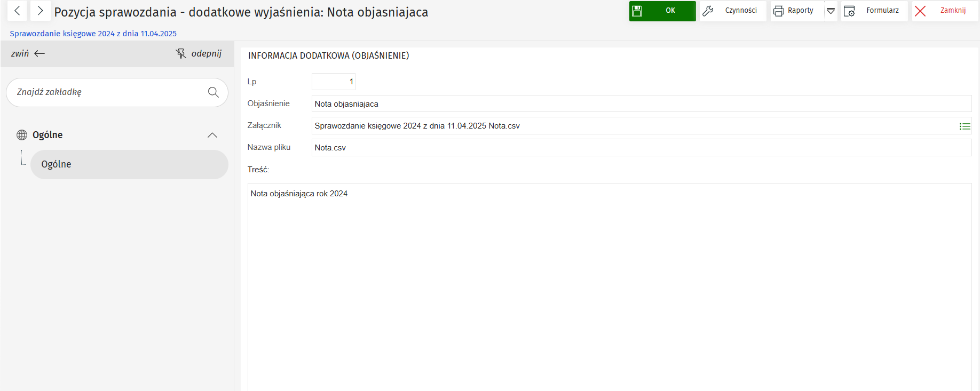Open the Załącznik list picker icon
This screenshot has height=391, width=980.
pos(964,126)
